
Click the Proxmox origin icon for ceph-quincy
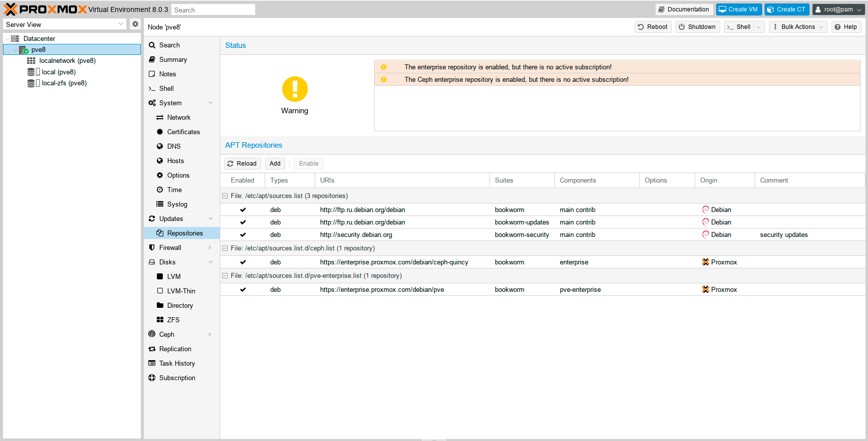point(705,262)
